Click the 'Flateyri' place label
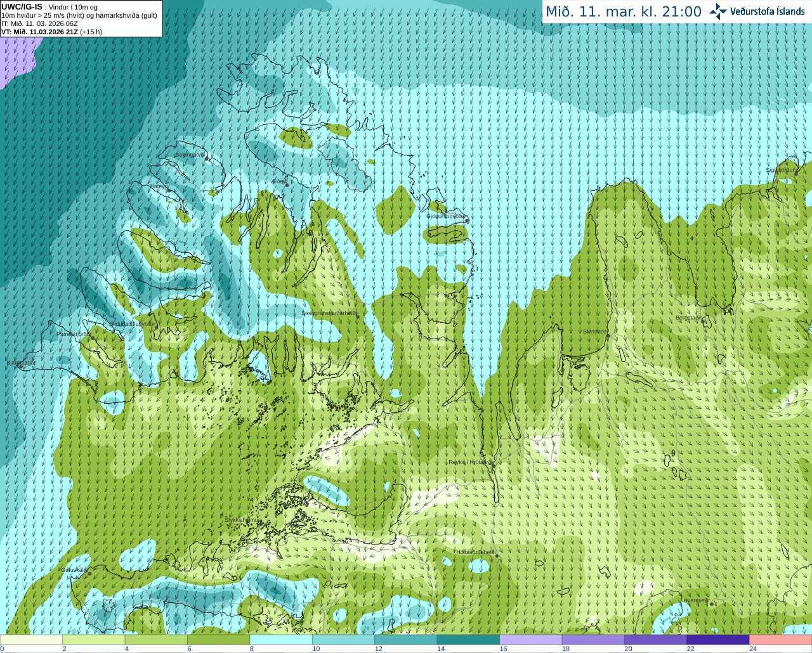Image resolution: width=812 pixels, height=653 pixels. click(x=157, y=186)
